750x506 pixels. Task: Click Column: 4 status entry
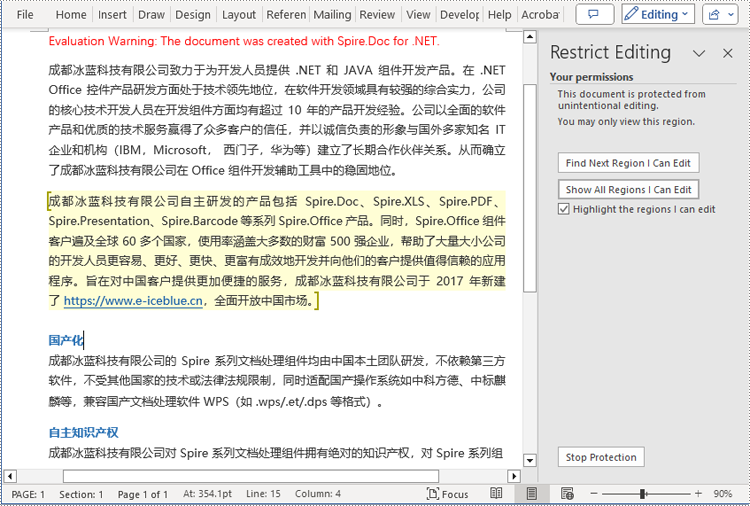point(318,494)
